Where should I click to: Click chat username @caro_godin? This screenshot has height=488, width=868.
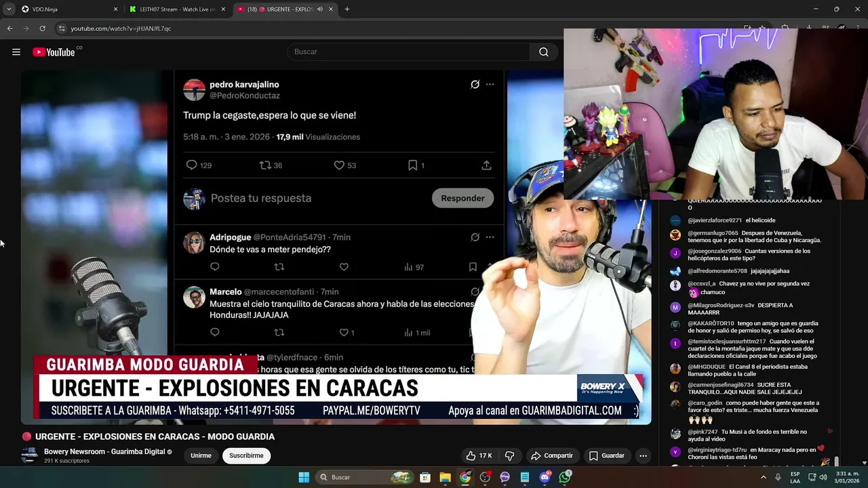pos(705,403)
